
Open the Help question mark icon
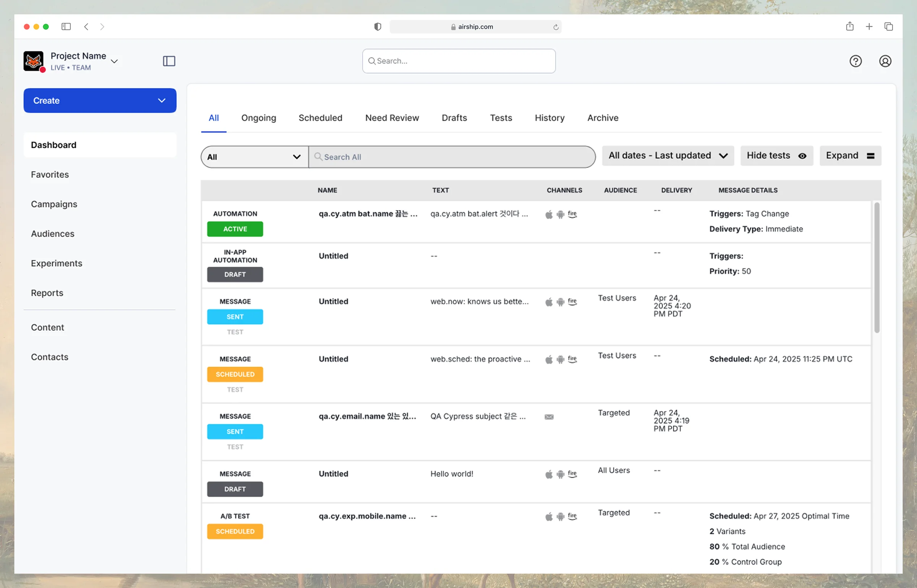click(x=855, y=61)
